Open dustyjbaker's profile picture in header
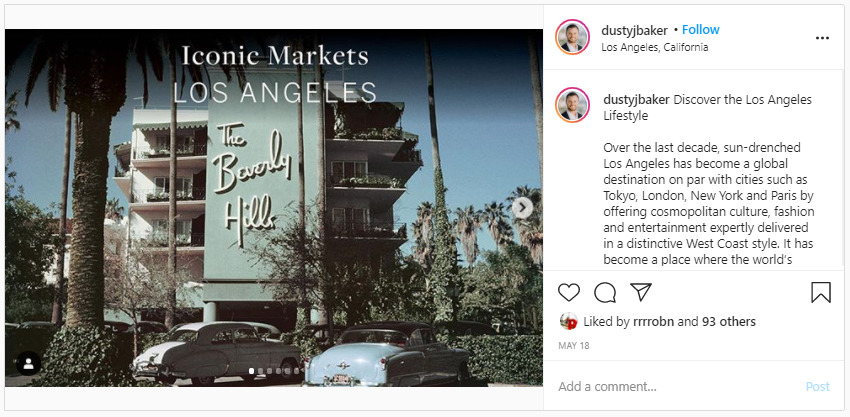 (x=573, y=37)
